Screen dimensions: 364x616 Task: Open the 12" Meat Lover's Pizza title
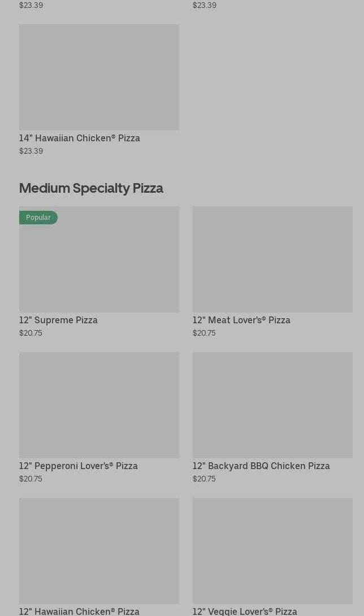pyautogui.click(x=241, y=320)
